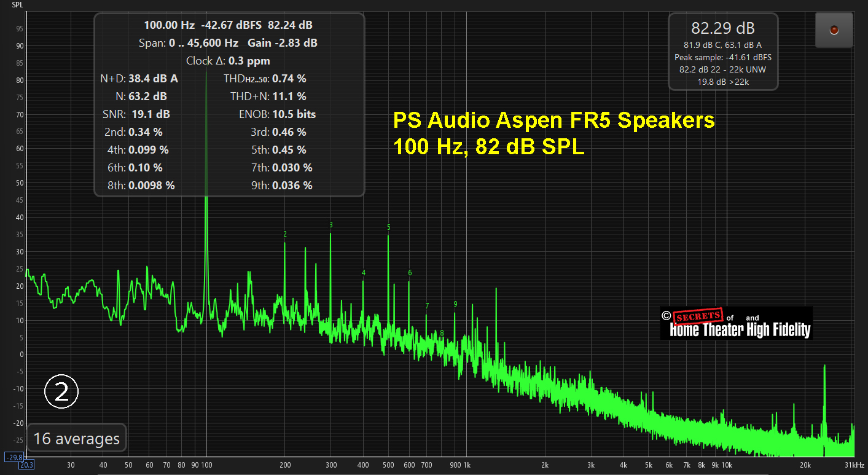Click the SPL axis label at top left
Screen dimensions: 868x475
click(17, 4)
